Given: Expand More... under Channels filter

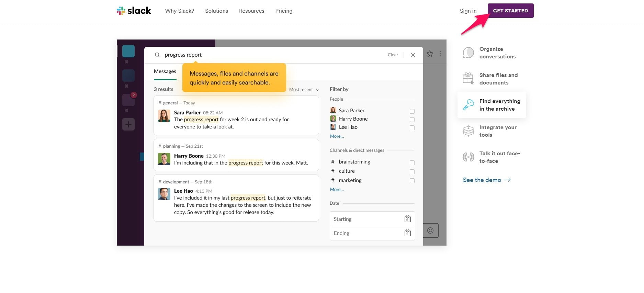Looking at the screenshot, I should coord(337,190).
